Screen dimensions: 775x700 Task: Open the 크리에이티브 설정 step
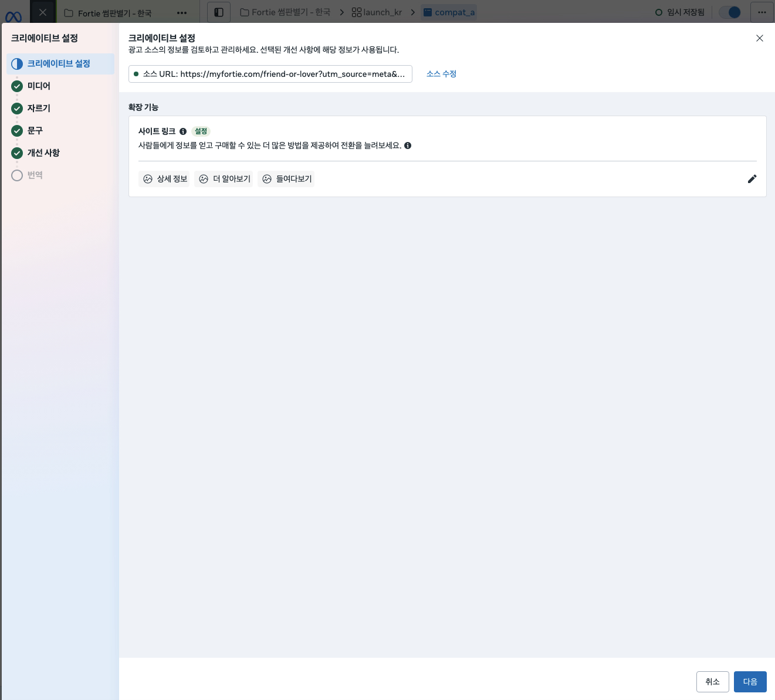(59, 64)
